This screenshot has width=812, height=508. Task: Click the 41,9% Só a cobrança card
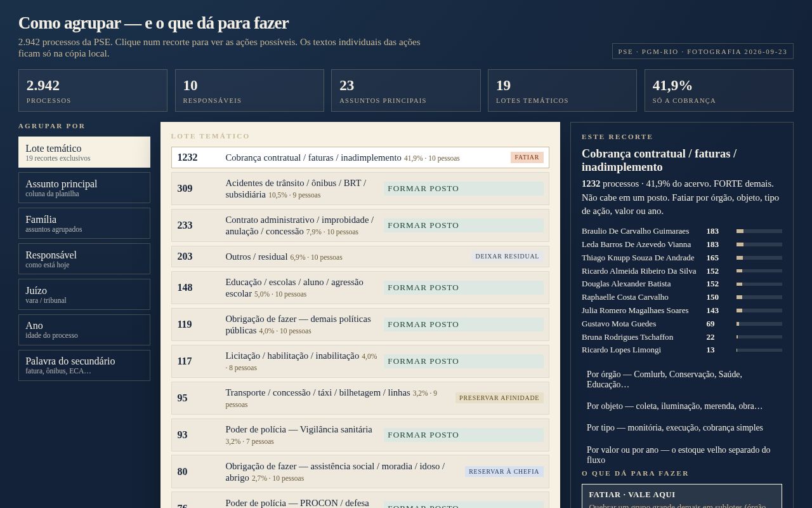[x=719, y=91]
